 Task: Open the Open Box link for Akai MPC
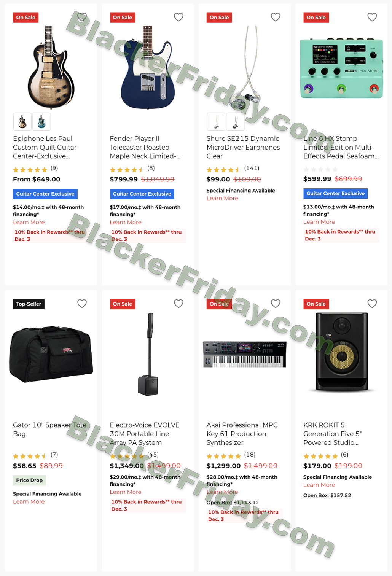(219, 503)
